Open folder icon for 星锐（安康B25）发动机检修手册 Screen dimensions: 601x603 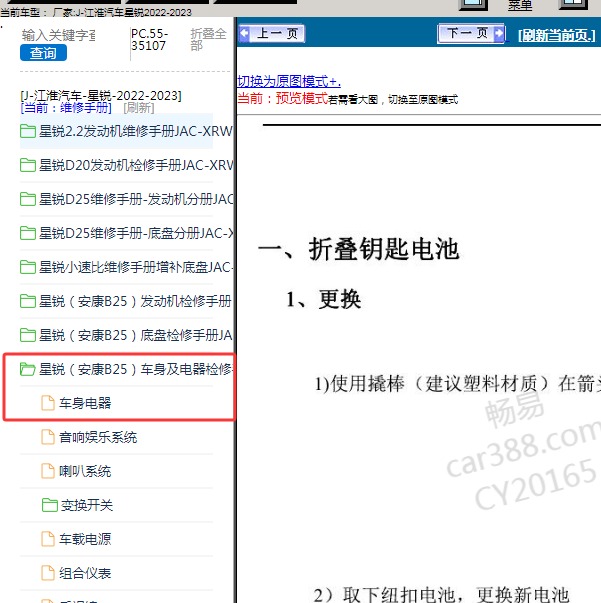click(28, 301)
